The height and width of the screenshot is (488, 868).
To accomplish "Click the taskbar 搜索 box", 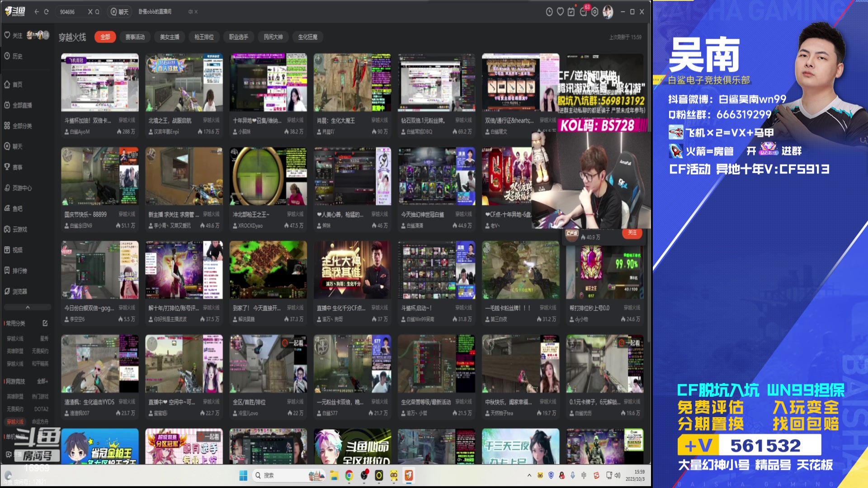I will click(289, 475).
